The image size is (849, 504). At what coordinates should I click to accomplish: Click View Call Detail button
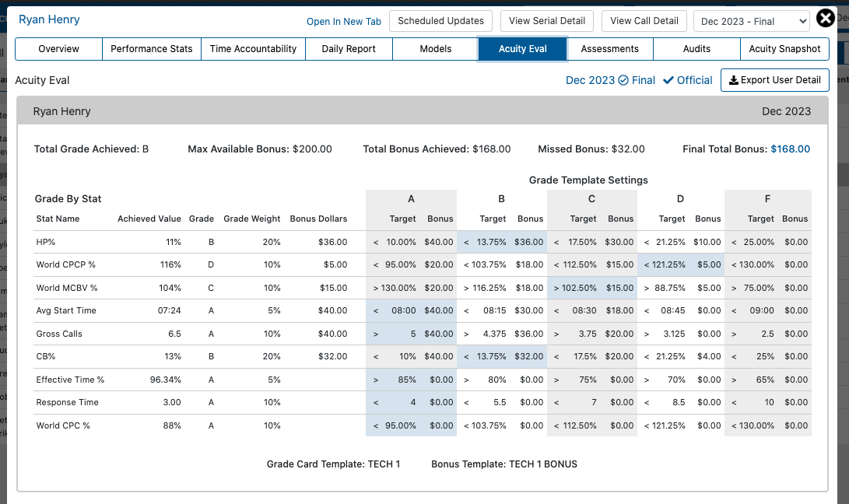644,21
